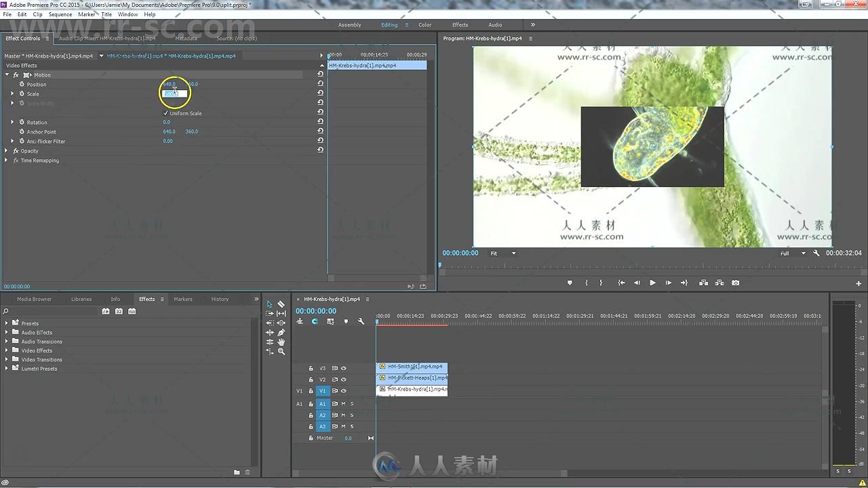Open the button editor plus icon
This screenshot has height=488, width=868.
[x=859, y=283]
